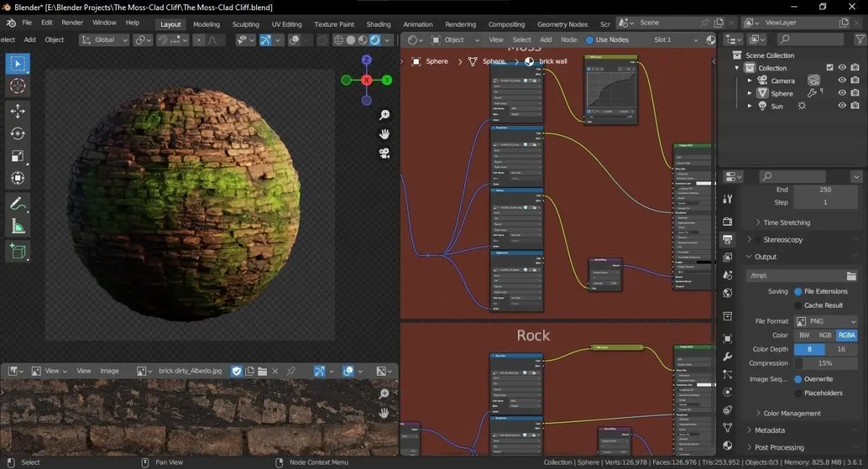The height and width of the screenshot is (469, 868).
Task: Toggle the Use Nodes checkbox
Action: (590, 40)
